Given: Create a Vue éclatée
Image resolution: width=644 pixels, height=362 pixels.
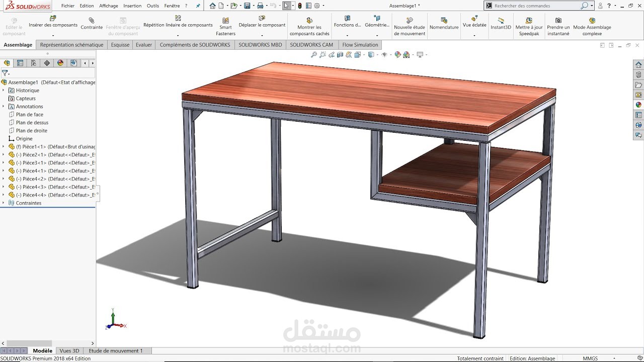Looking at the screenshot, I should point(474,21).
